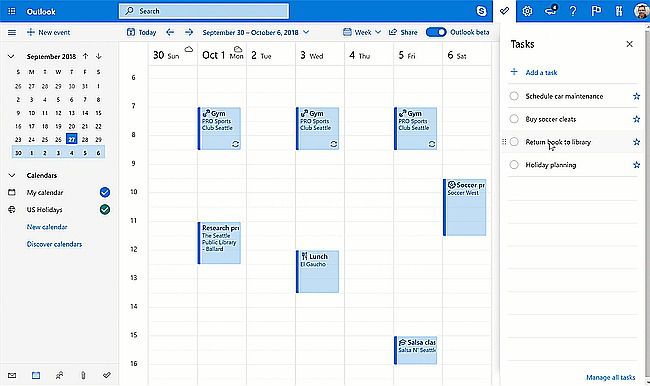This screenshot has height=386, width=650.
Task: Open the settings gear icon
Action: click(x=527, y=11)
